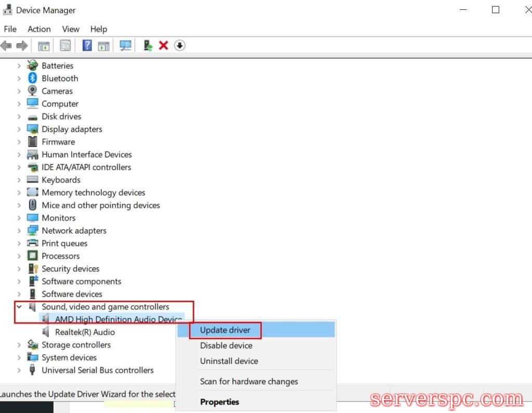The height and width of the screenshot is (413, 532).
Task: Click the red X Uninstall device toolbar icon
Action: coord(163,46)
